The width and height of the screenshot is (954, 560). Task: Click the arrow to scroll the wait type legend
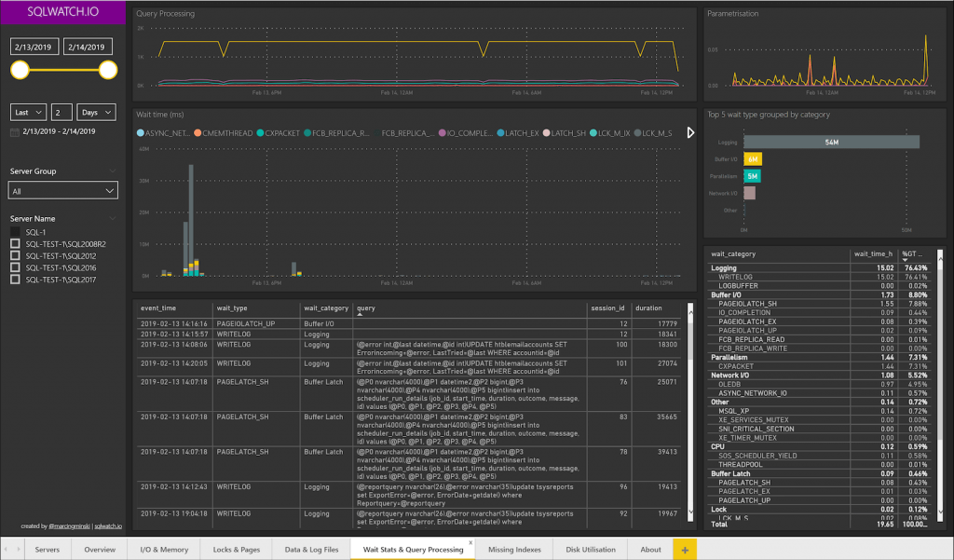point(688,130)
